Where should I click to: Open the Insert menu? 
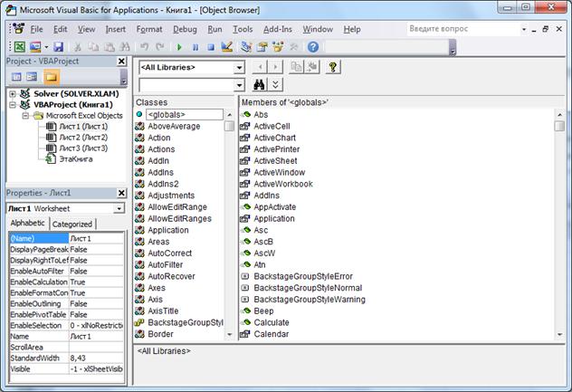(x=116, y=29)
